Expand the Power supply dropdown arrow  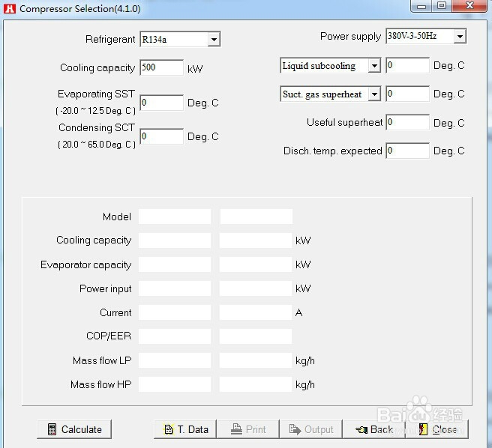[460, 37]
